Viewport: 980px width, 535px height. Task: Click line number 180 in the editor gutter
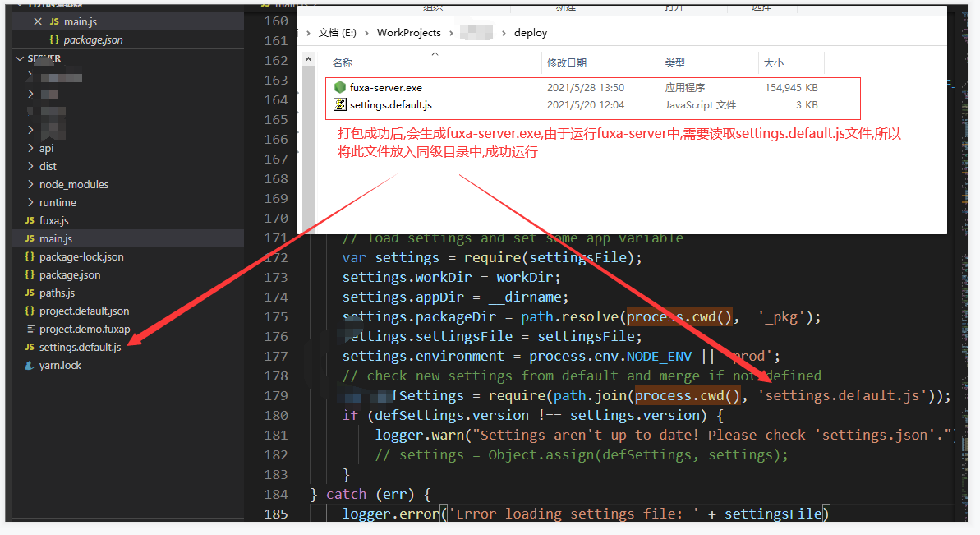click(x=276, y=415)
